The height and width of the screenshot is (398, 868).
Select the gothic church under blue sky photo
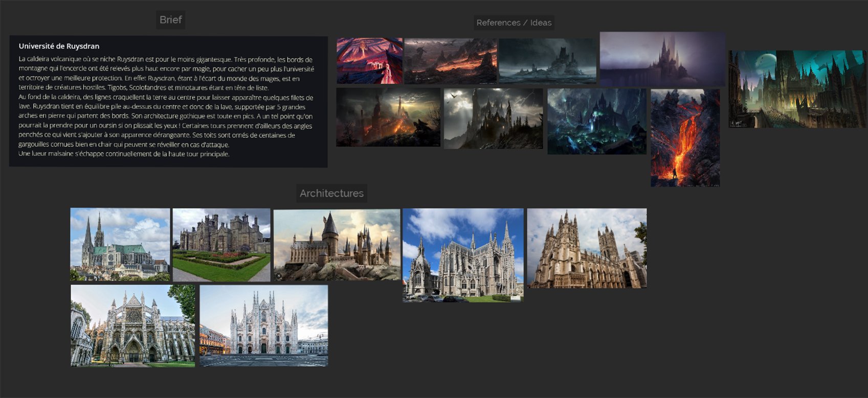click(x=462, y=254)
